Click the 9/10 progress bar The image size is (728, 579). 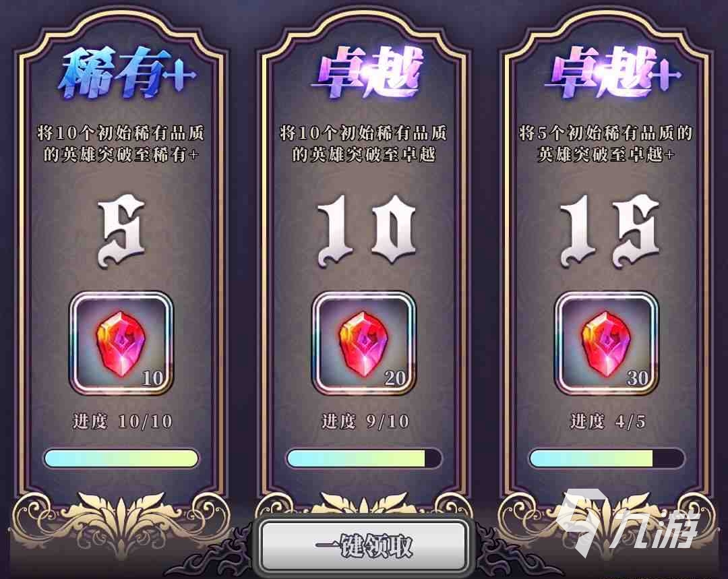[364, 458]
